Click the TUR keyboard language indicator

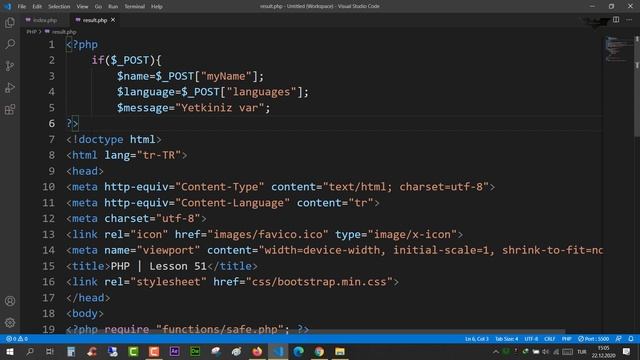coord(582,351)
